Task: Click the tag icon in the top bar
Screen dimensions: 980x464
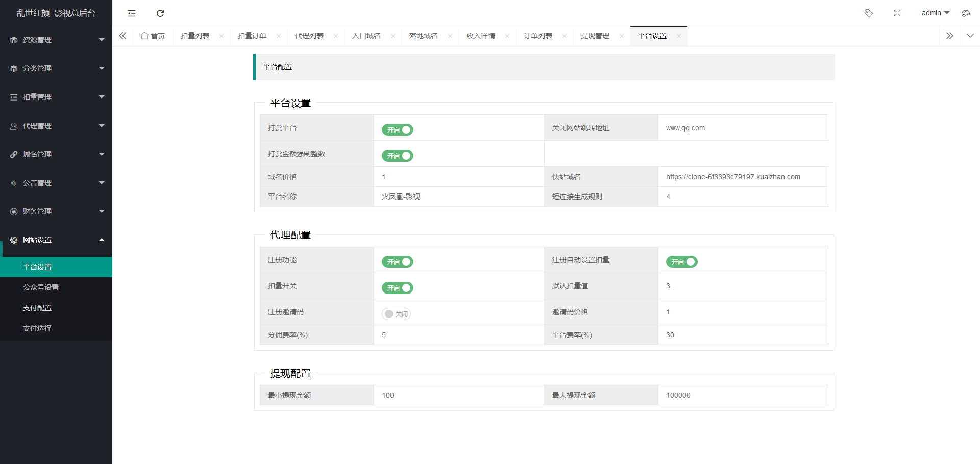Action: click(869, 13)
